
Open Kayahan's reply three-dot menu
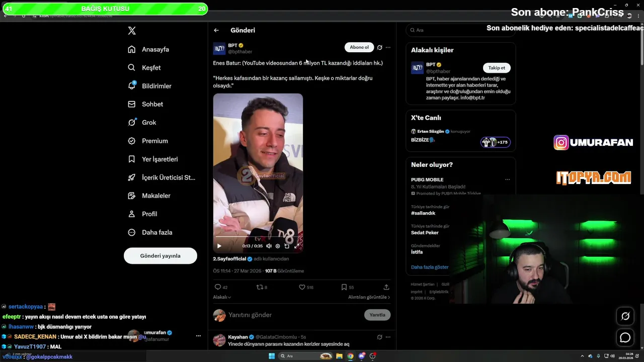[x=388, y=337]
